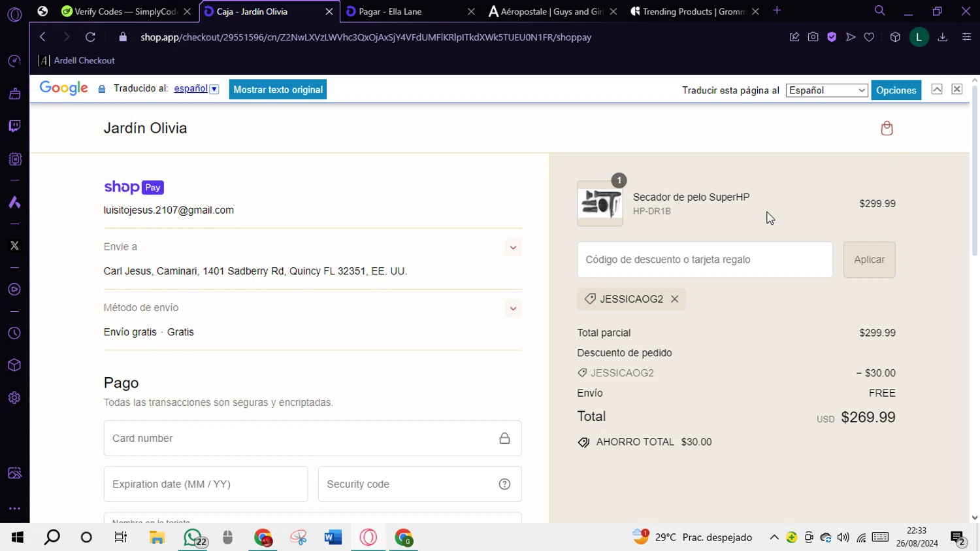Remove JESSICAOG2 discount code tag
The height and width of the screenshot is (551, 980).
[674, 299]
